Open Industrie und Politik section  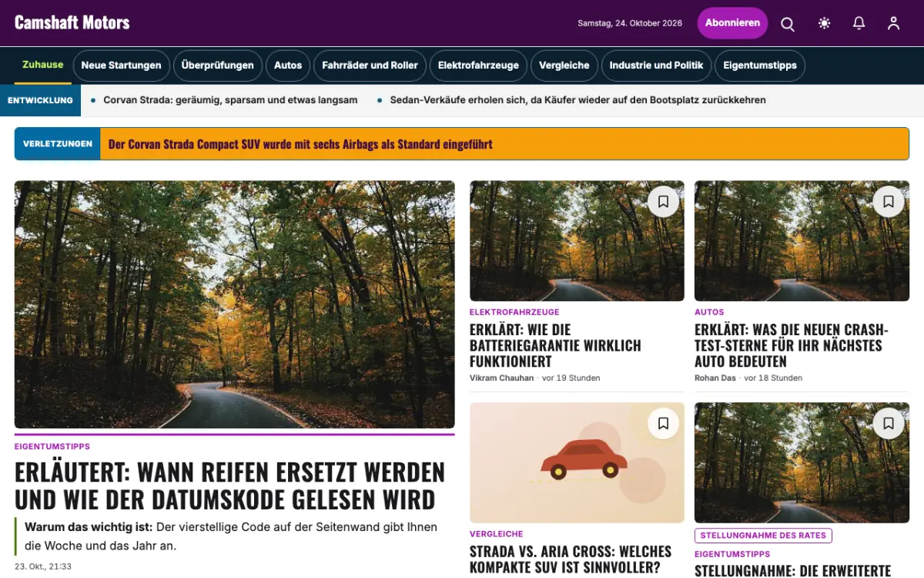[x=656, y=66]
